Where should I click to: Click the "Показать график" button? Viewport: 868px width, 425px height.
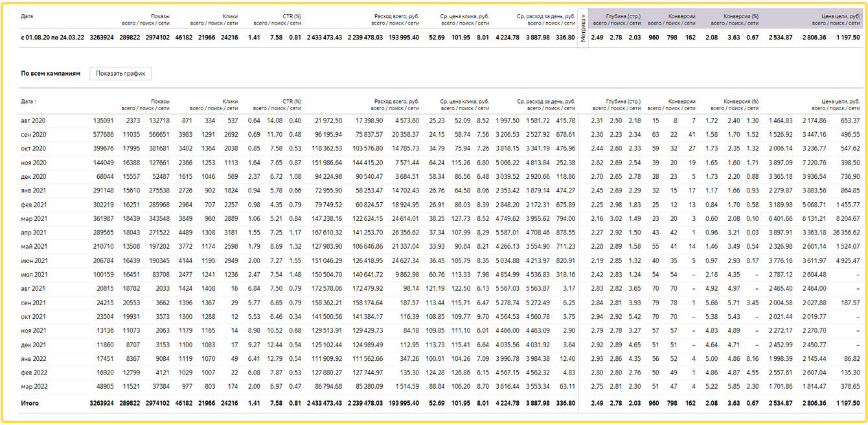(120, 74)
